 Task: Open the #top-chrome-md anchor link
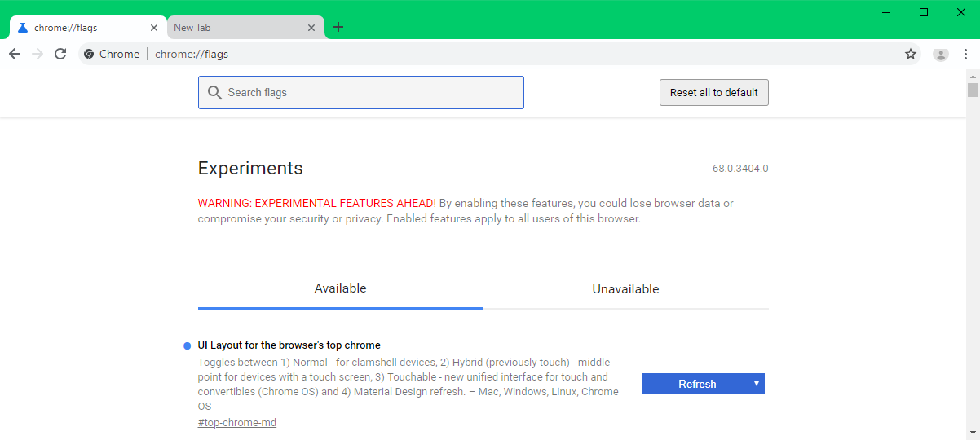click(x=236, y=422)
